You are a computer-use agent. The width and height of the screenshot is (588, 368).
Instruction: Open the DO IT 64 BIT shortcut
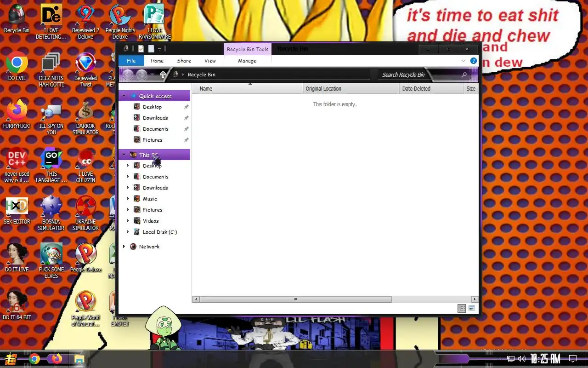(x=17, y=305)
